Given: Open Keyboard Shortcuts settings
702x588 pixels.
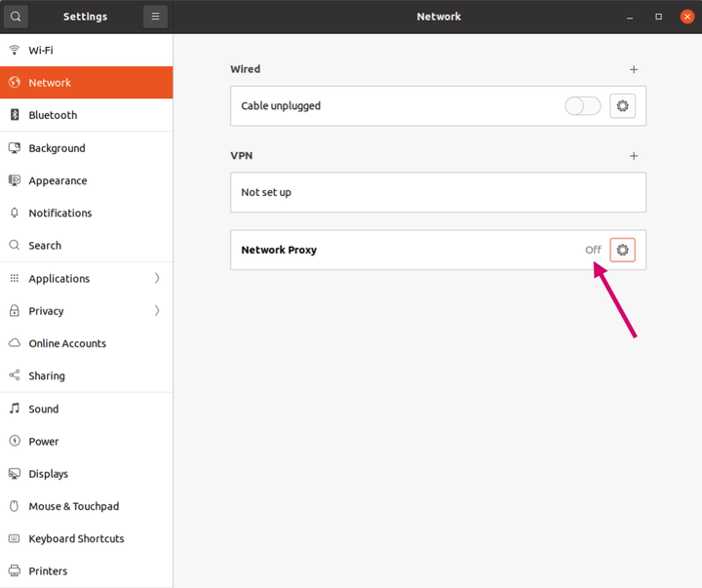Looking at the screenshot, I should coord(76,538).
